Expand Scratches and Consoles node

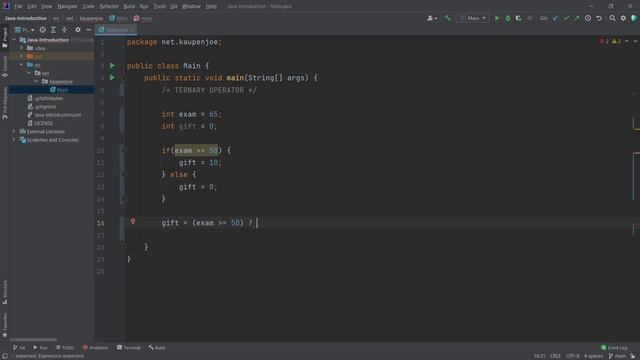(x=14, y=140)
